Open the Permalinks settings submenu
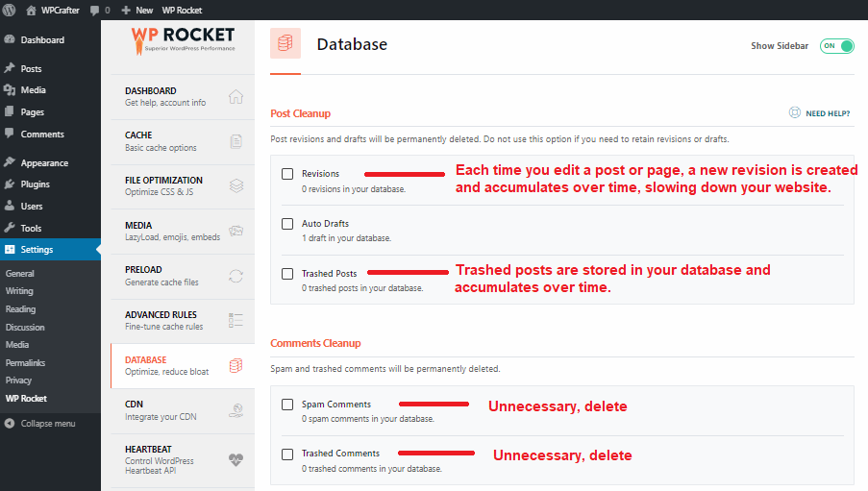 pyautogui.click(x=25, y=362)
